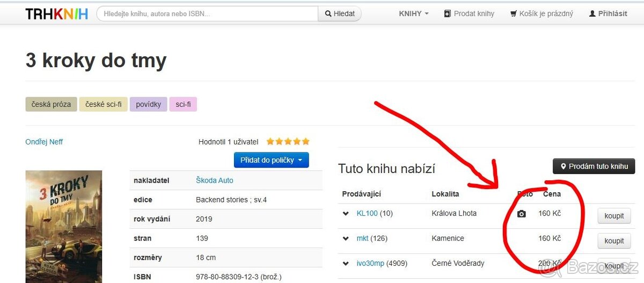This screenshot has width=644, height=283.
Task: Click the Hodnotil 1 uživatel text
Action: point(228,142)
